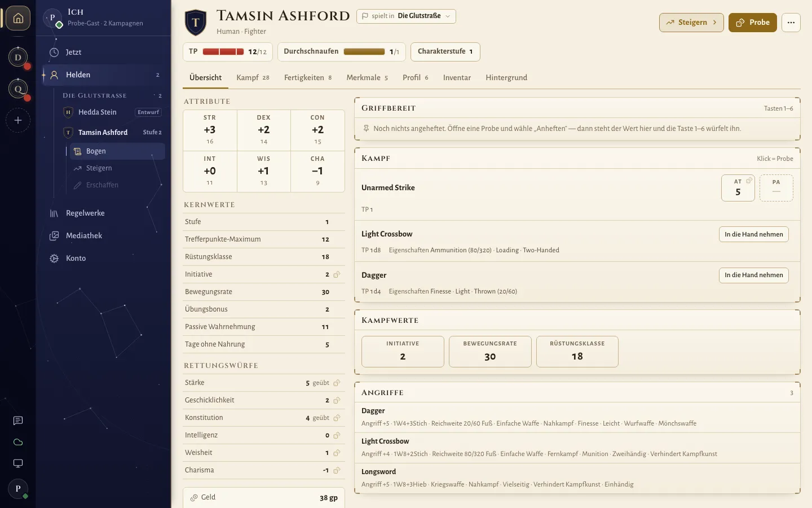Open Konto settings in the sidebar

coord(104,259)
